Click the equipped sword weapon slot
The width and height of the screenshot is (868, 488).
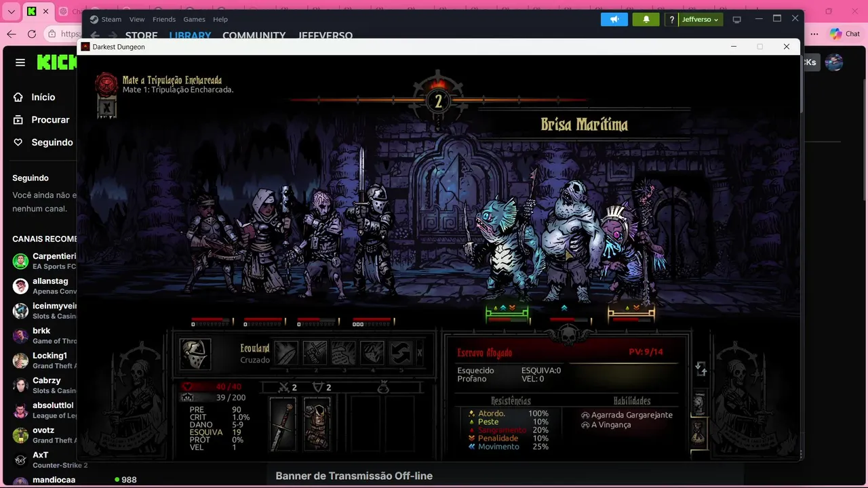tap(283, 424)
